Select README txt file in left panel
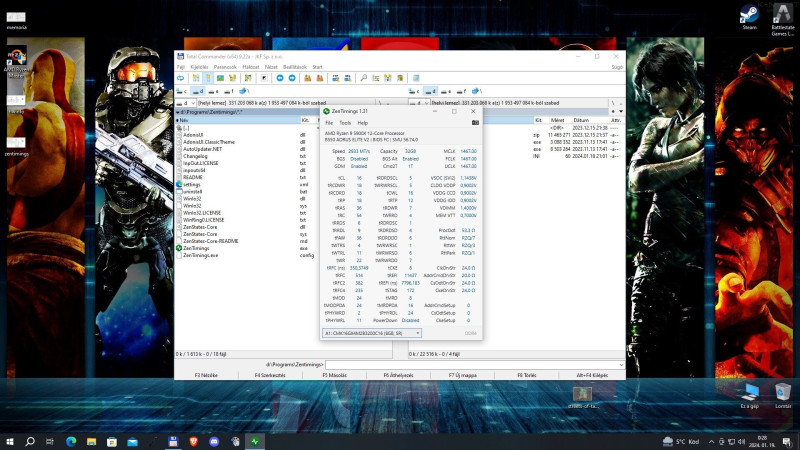 click(x=193, y=177)
